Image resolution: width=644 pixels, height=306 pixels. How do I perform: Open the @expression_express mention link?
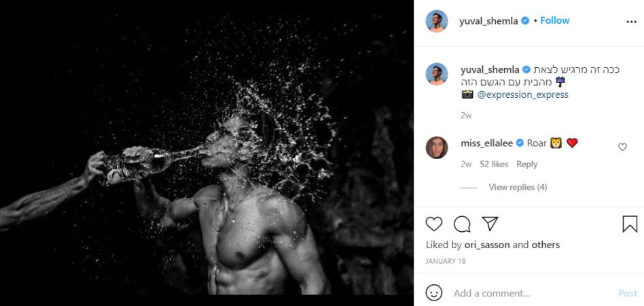click(x=522, y=95)
